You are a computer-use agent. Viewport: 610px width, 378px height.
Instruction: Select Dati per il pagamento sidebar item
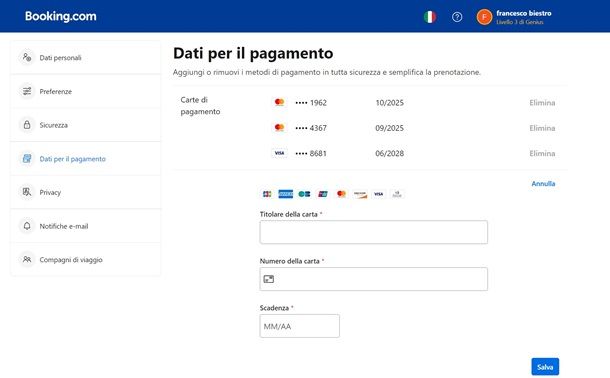[x=86, y=159]
